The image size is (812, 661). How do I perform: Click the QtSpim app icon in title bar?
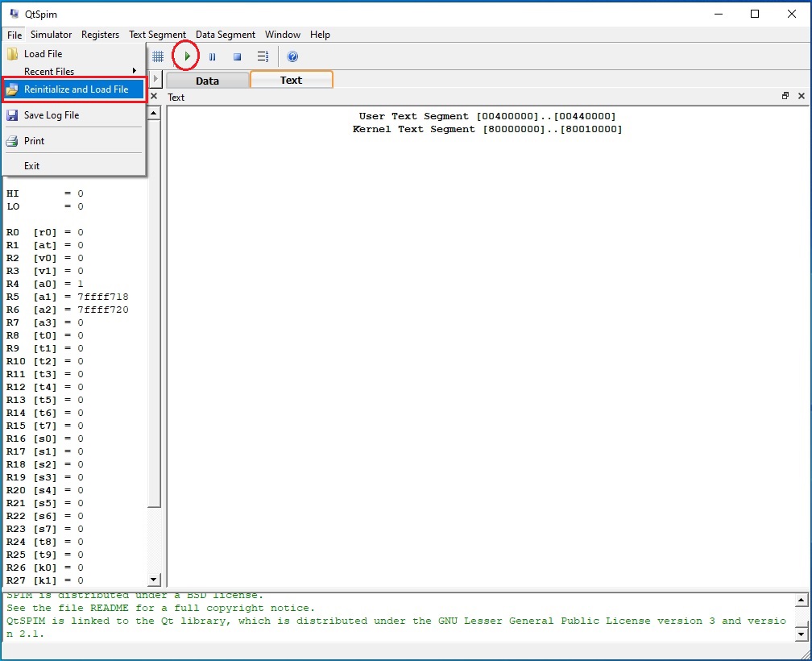(14, 14)
